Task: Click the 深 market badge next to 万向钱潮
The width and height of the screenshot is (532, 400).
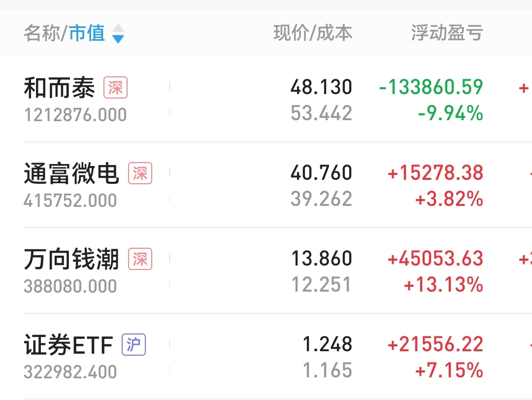Action: tap(140, 259)
